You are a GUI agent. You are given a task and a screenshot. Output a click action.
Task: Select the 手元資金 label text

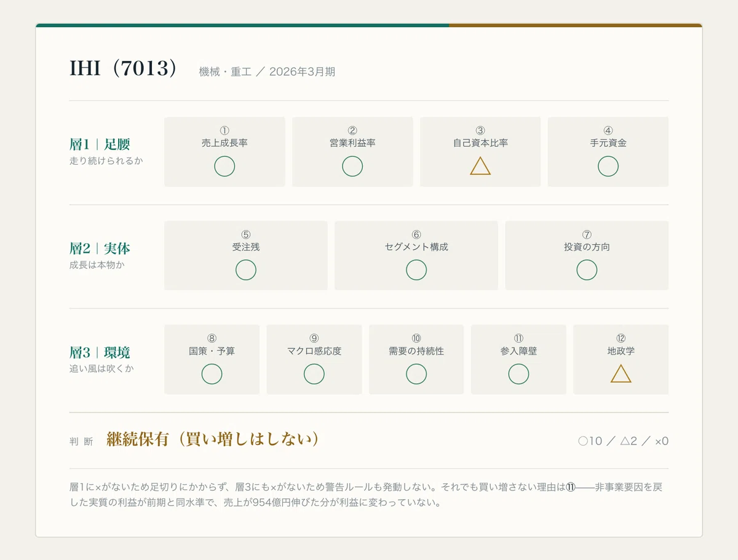coord(608,143)
